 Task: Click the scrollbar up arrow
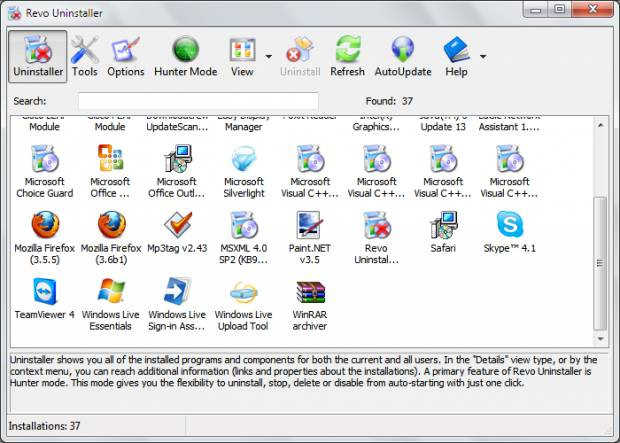[601, 125]
